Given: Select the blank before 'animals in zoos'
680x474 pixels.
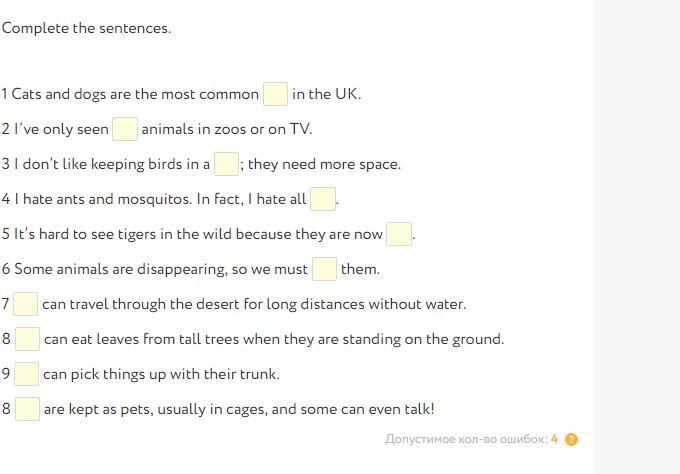Looking at the screenshot, I should [125, 129].
